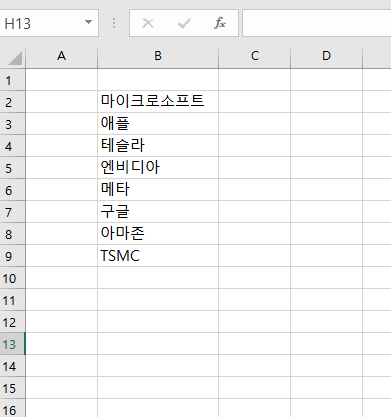This screenshot has height=417, width=391.
Task: Select row 11 header
Action: [12, 300]
